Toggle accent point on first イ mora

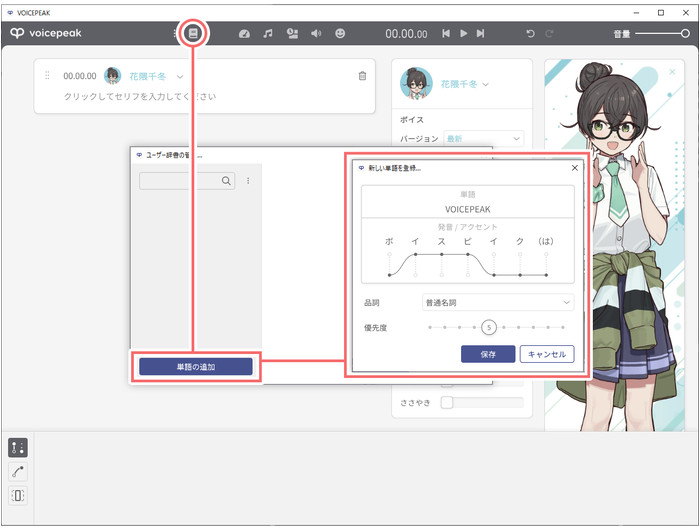coord(415,254)
